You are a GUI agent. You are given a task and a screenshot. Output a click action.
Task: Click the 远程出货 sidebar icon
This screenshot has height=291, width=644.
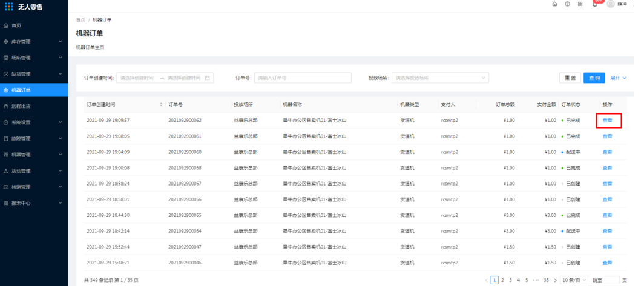pyautogui.click(x=6, y=106)
